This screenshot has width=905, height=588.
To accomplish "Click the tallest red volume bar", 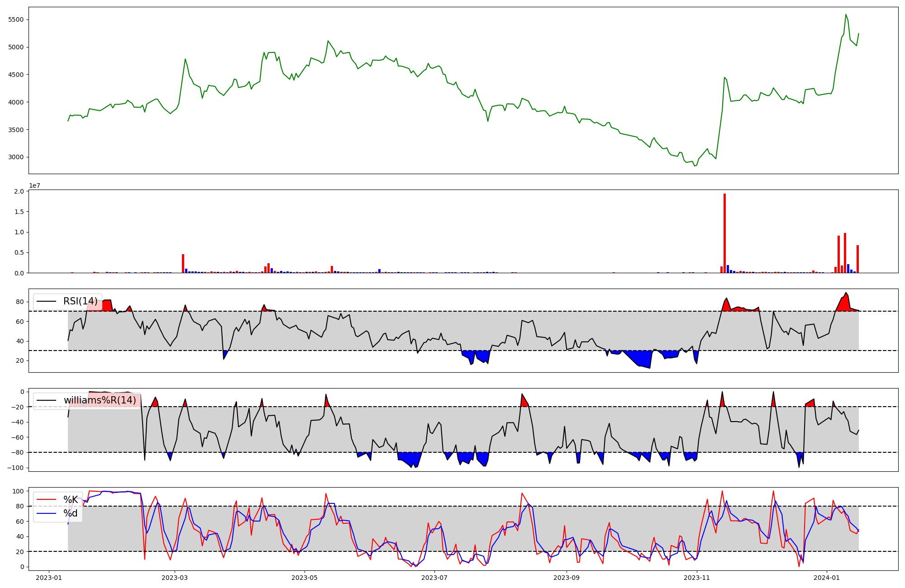I will [724, 233].
